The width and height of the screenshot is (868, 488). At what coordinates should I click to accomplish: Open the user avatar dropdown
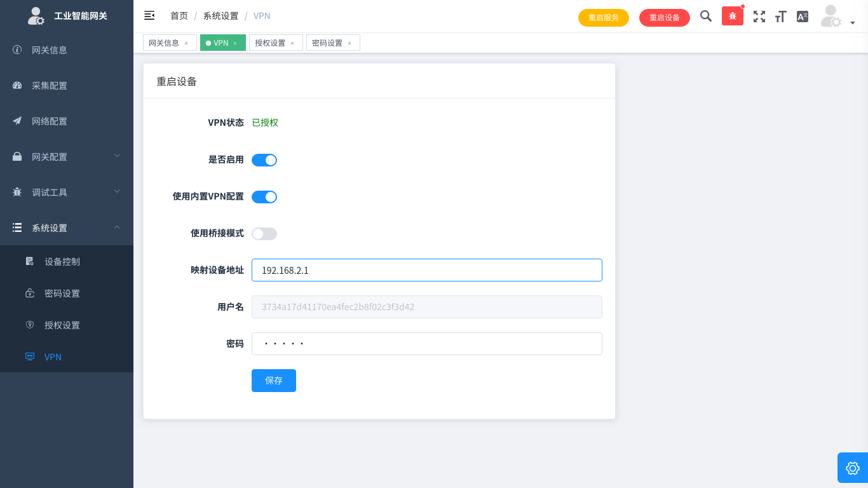(838, 17)
